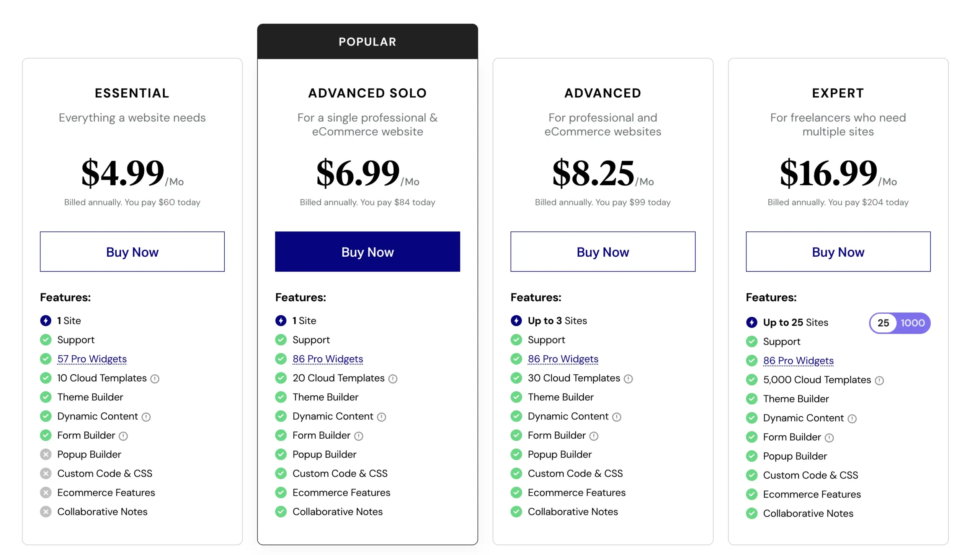The width and height of the screenshot is (980, 555).
Task: Click lightning icon next to Up to 25 Sites
Action: click(x=752, y=322)
